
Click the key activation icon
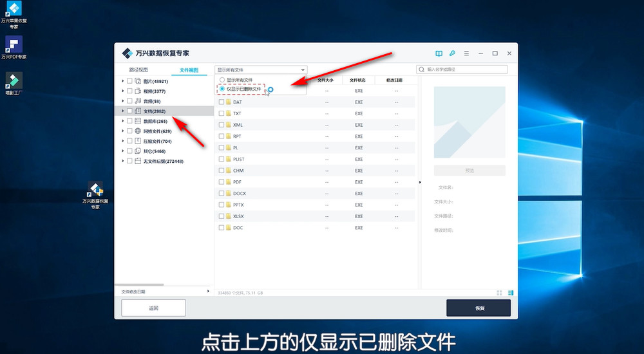coord(452,53)
